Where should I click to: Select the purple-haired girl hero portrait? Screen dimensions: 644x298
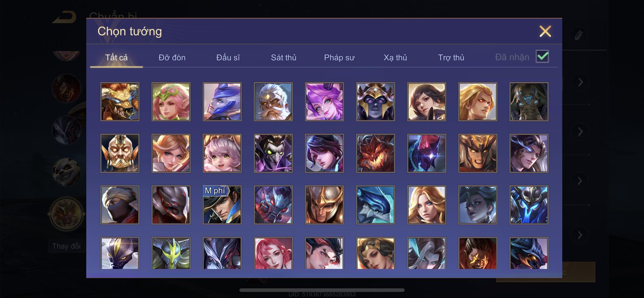click(x=324, y=102)
